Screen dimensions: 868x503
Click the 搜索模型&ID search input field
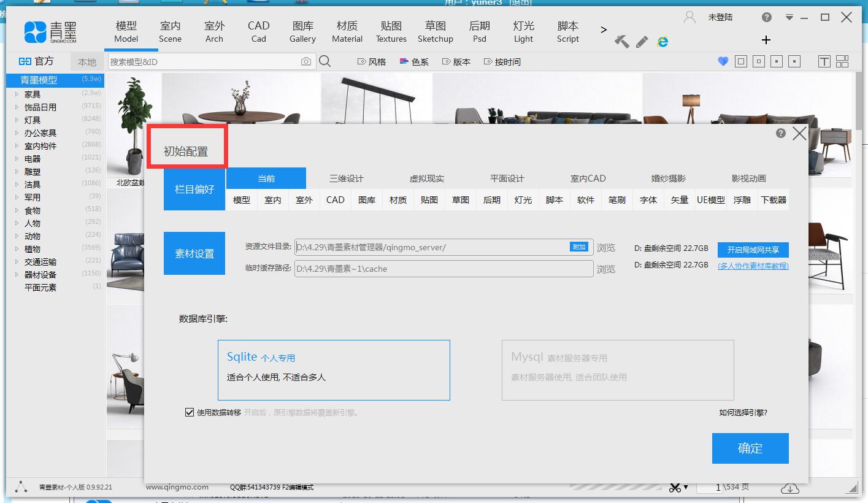[204, 62]
